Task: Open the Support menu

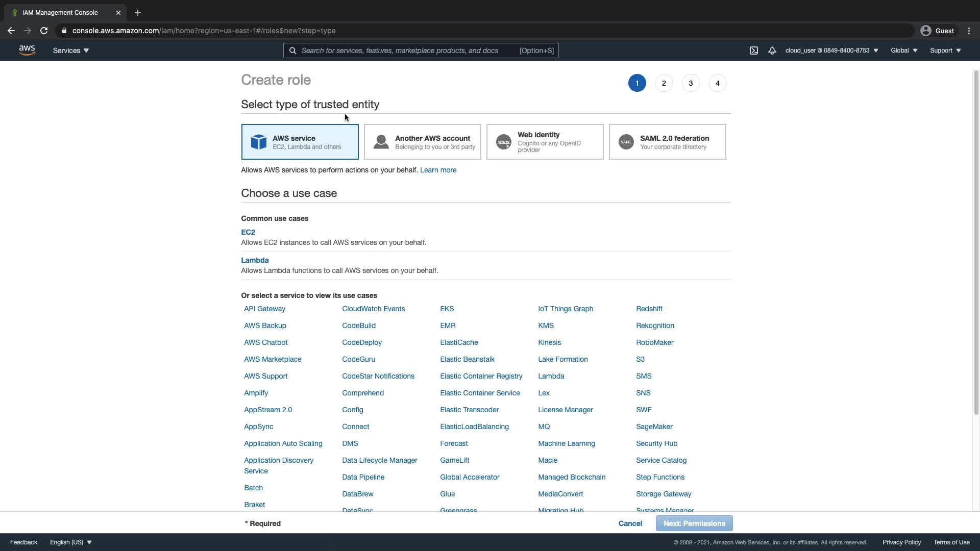Action: (x=945, y=51)
